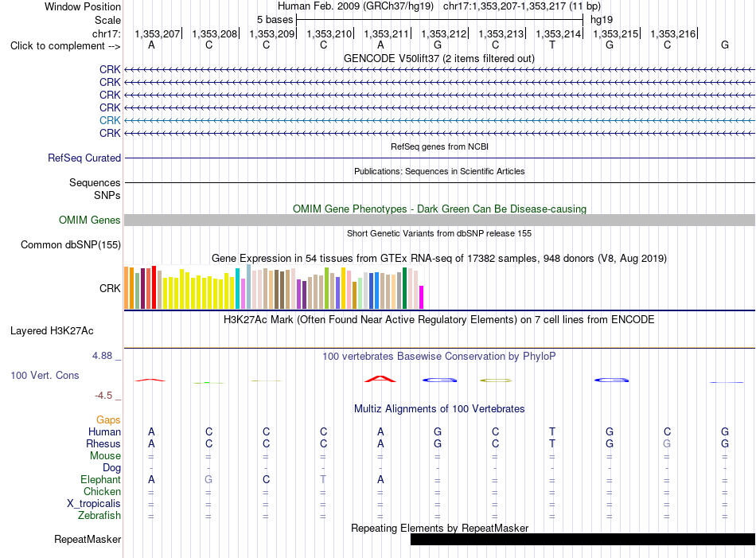
Task: Click the Mouse alignment species label
Action: pyautogui.click(x=105, y=456)
